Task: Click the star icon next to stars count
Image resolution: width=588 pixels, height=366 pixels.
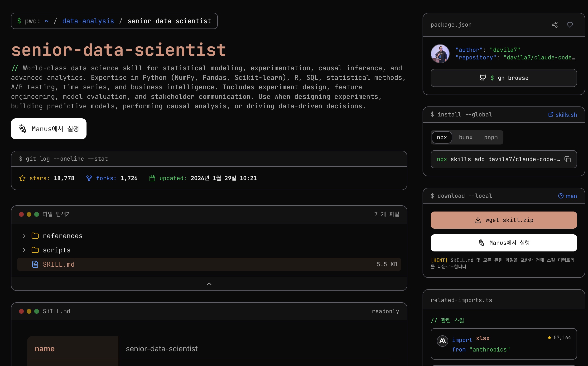Action: click(x=22, y=178)
